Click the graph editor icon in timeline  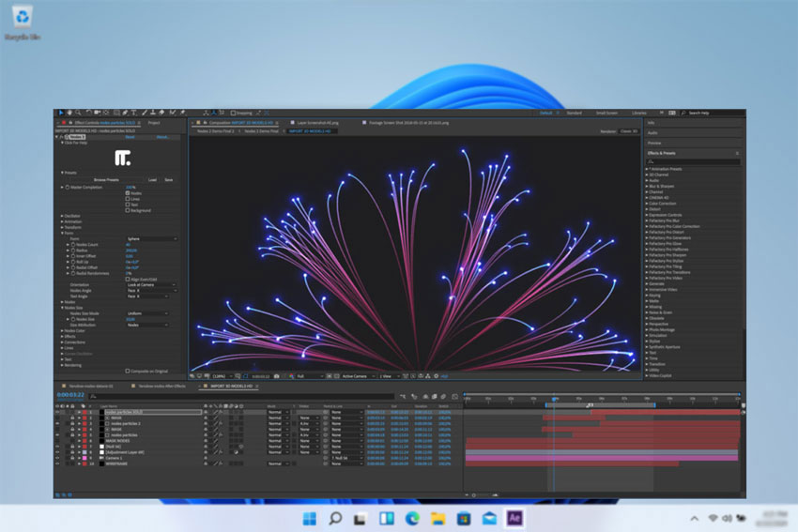tap(454, 396)
